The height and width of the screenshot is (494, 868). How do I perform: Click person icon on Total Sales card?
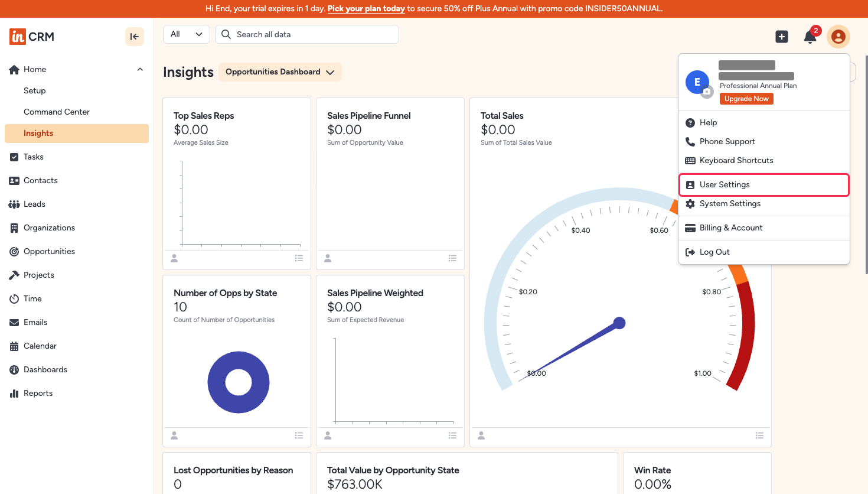pos(481,435)
